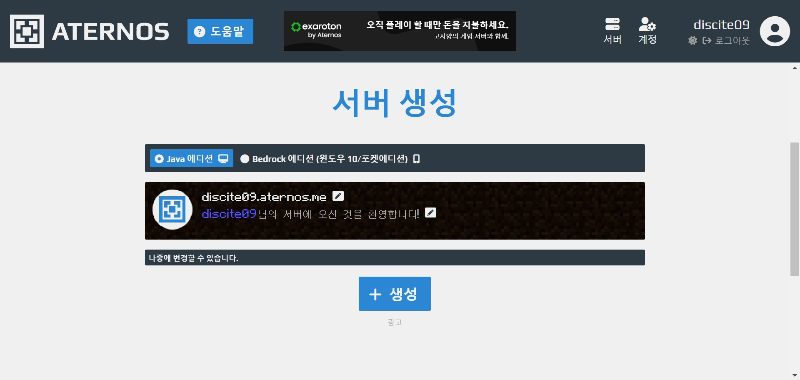Open settings via the gear icon

692,41
